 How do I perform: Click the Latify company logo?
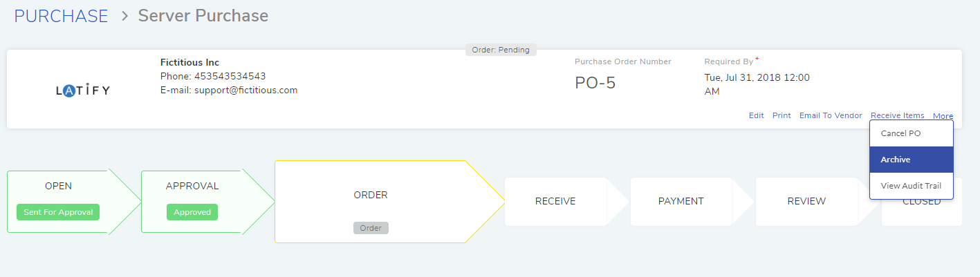tap(82, 90)
